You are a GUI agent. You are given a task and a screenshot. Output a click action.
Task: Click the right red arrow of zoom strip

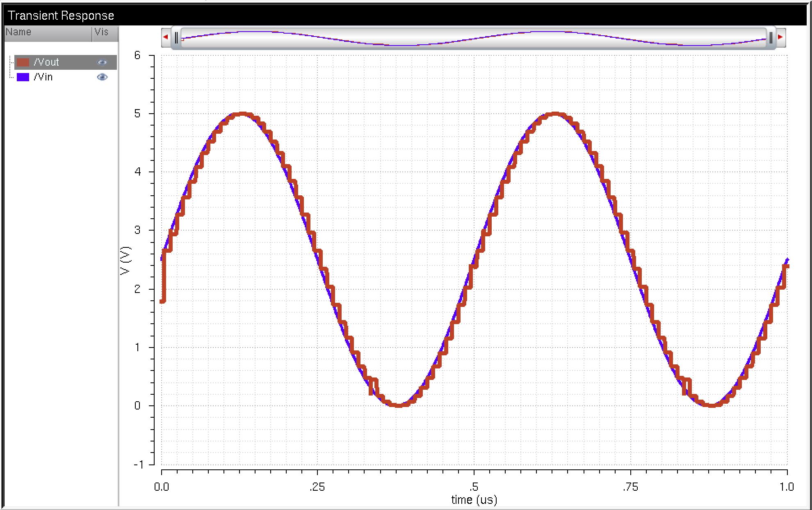780,37
